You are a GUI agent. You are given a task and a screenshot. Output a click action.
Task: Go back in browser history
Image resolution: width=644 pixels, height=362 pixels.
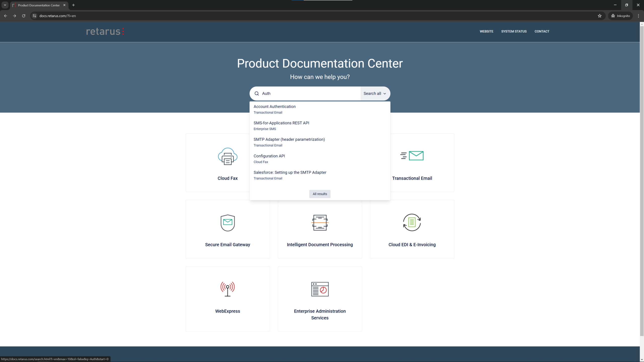point(6,16)
